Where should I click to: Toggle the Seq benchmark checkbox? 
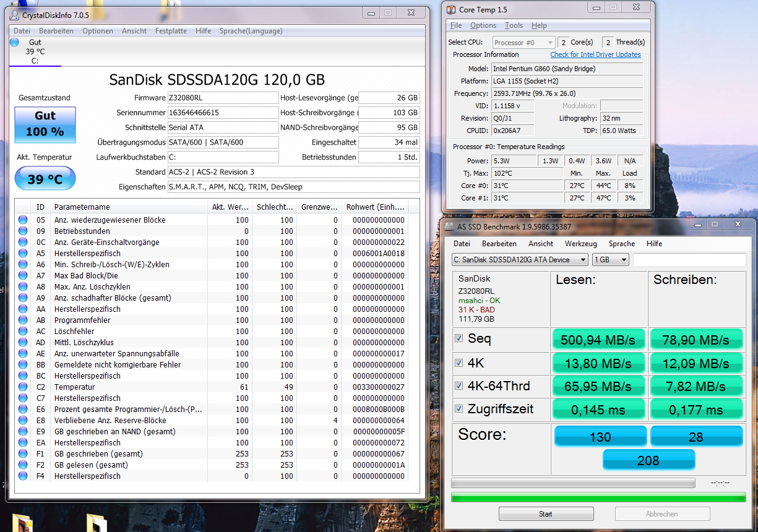pyautogui.click(x=459, y=338)
